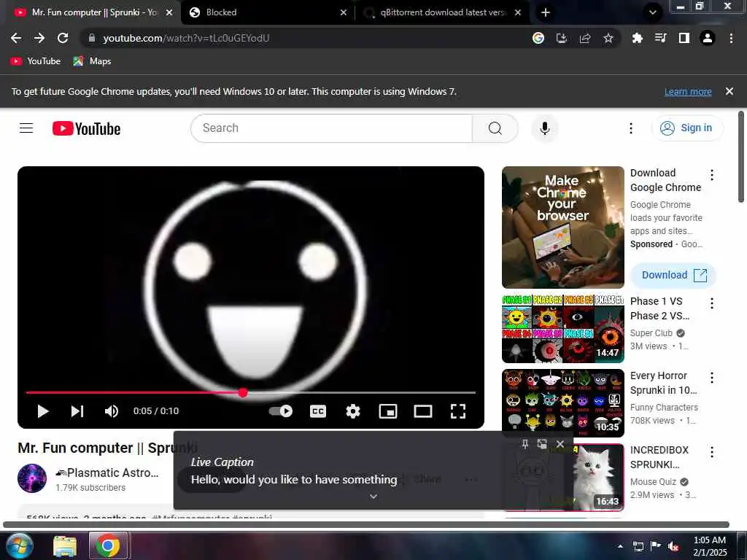
Task: Play the video
Action: click(43, 411)
